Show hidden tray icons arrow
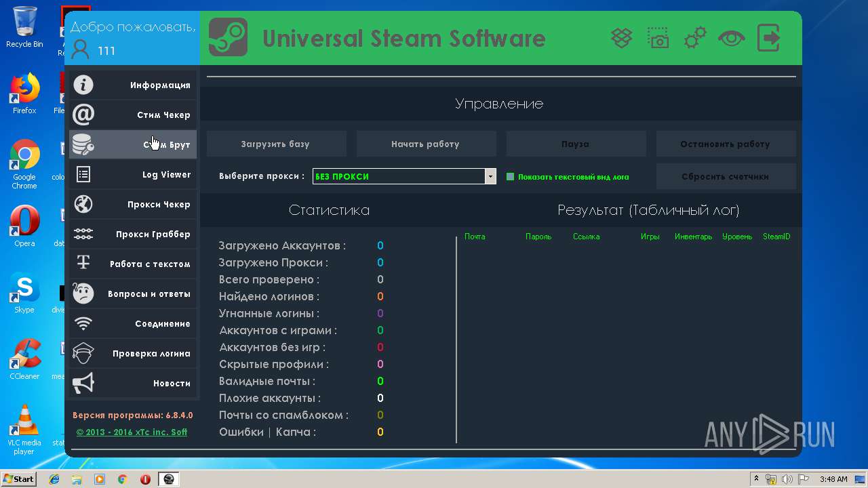 pos(756,479)
